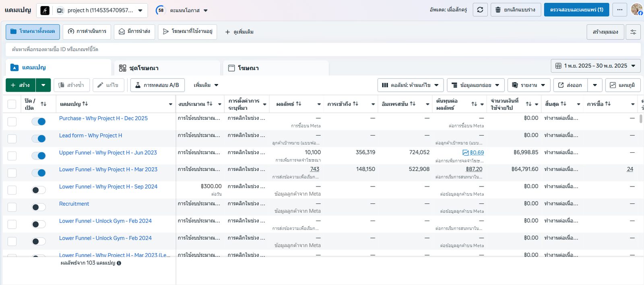644x285 pixels.
Task: Sort by สิ้นสุด column arrows
Action: click(563, 104)
